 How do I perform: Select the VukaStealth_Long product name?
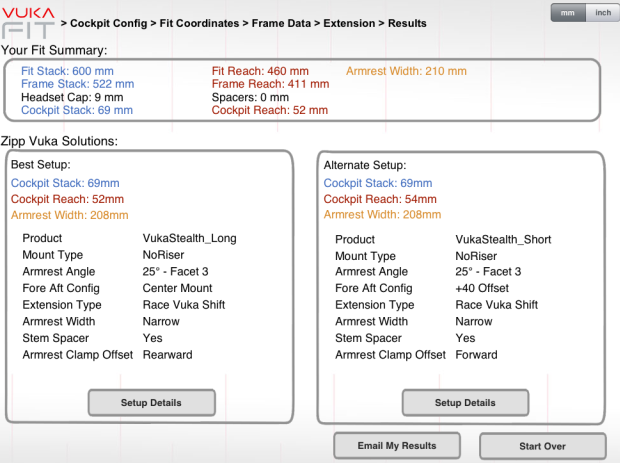(x=190, y=239)
